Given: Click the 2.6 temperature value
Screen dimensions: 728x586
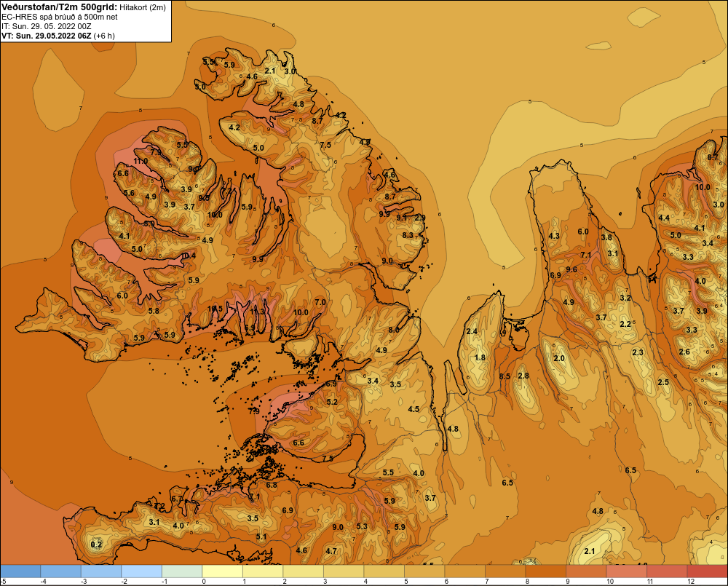Looking at the screenshot, I should (684, 352).
